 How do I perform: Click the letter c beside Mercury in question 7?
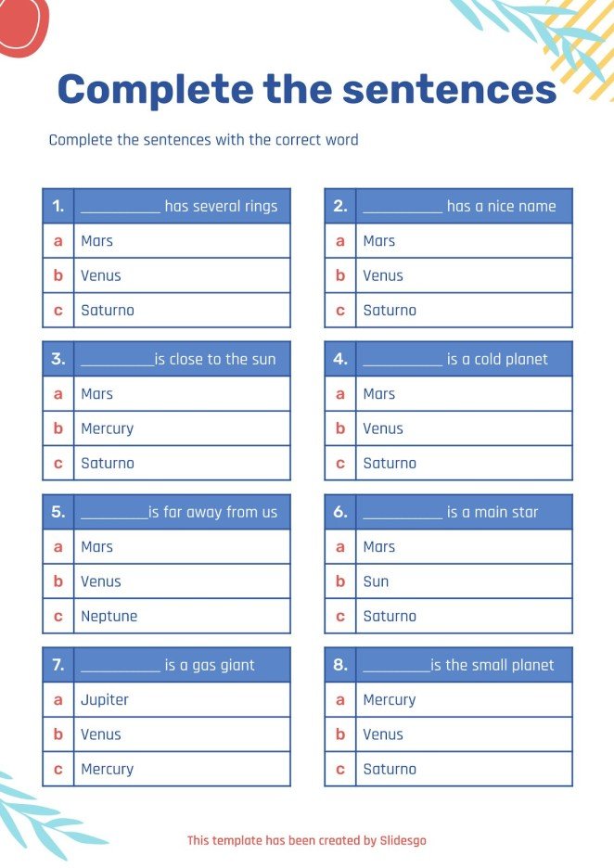58,770
